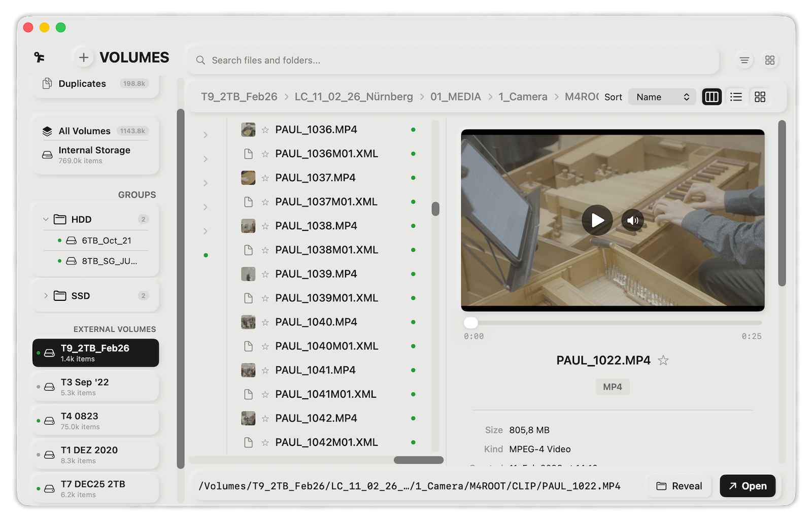The image size is (812, 520).
Task: Star PAUL_1036.MP4 as a favorite
Action: [x=265, y=129]
